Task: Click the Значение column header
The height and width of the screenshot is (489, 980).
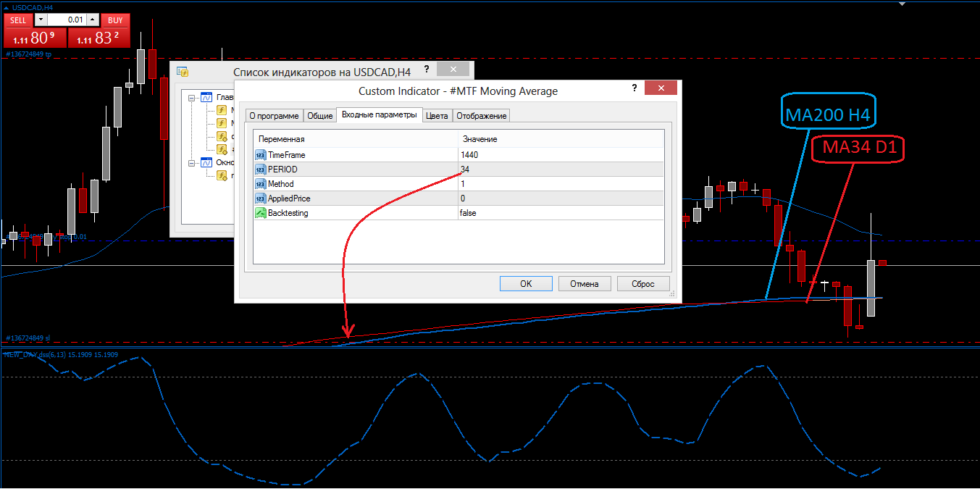Action: point(561,139)
